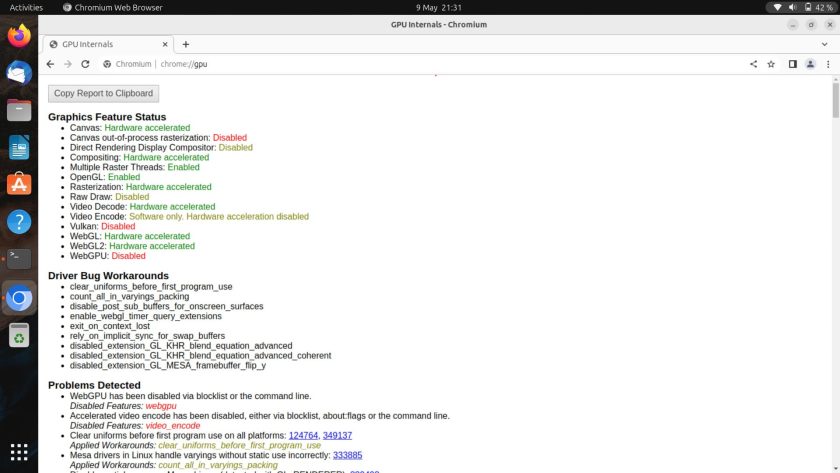Click the page vertical scrollbar thumb
The height and width of the screenshot is (473, 840).
pos(835,100)
